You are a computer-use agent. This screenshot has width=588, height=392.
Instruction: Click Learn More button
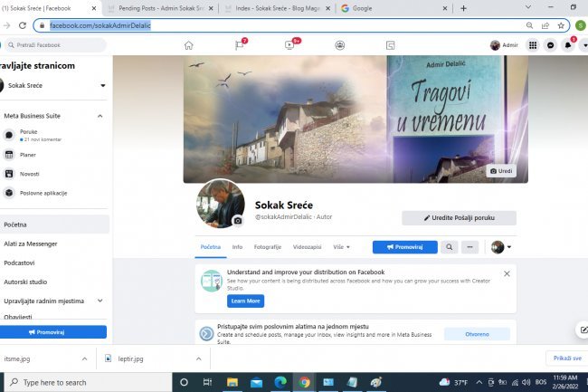(x=245, y=301)
